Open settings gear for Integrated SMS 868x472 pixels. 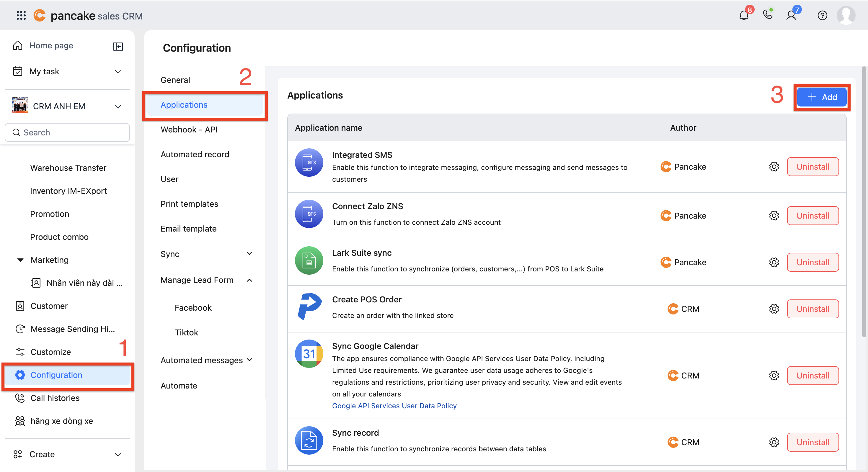pyautogui.click(x=774, y=167)
